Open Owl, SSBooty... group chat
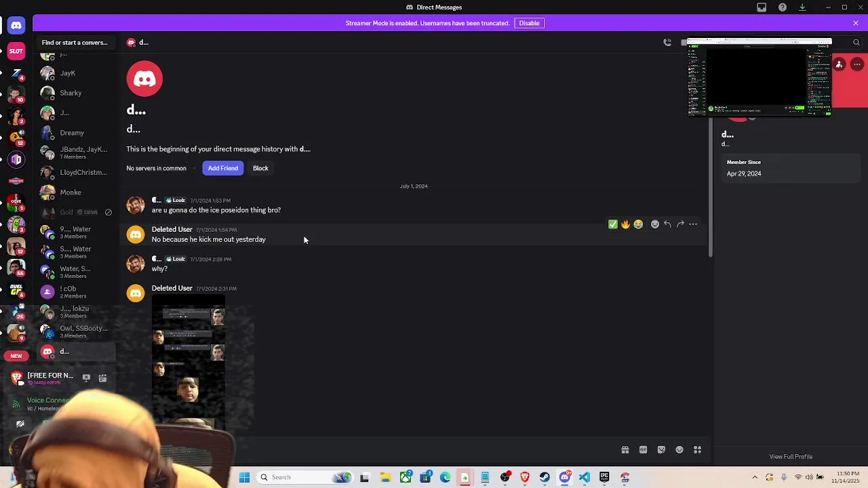This screenshot has height=488, width=868. [76, 331]
